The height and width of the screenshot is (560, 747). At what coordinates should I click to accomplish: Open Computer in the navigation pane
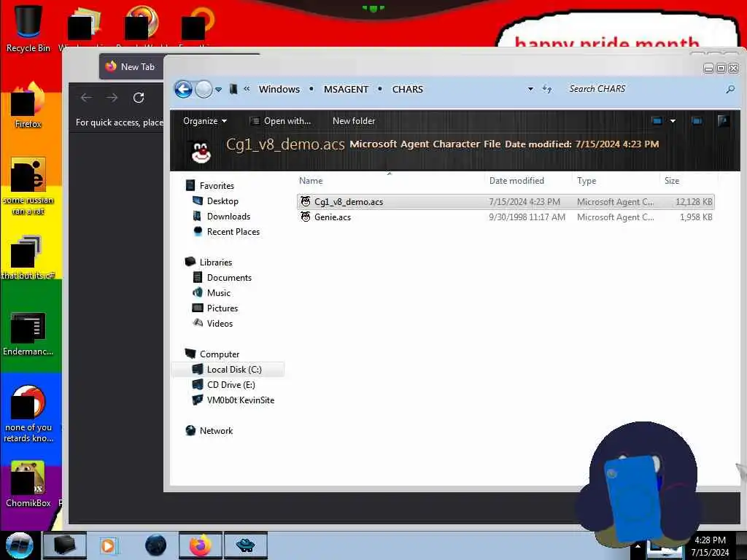[x=220, y=354]
